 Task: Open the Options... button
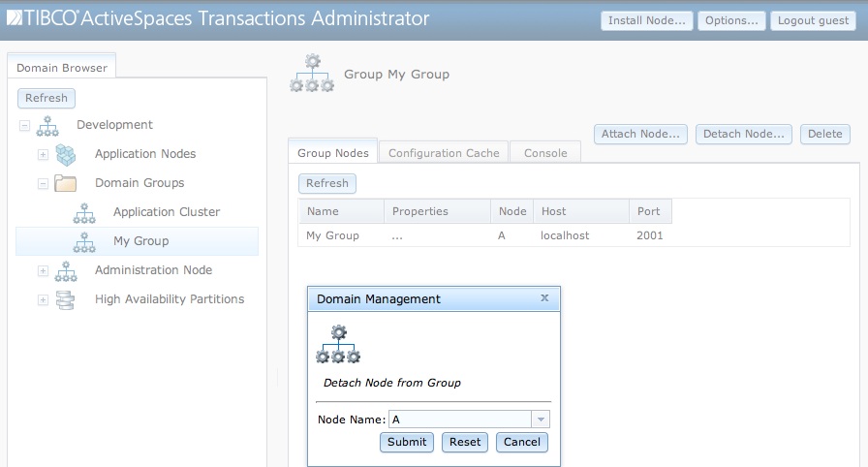(731, 20)
